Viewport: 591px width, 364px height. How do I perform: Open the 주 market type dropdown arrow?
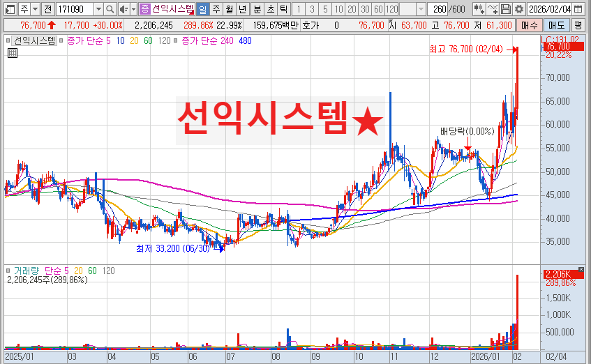click(x=35, y=9)
